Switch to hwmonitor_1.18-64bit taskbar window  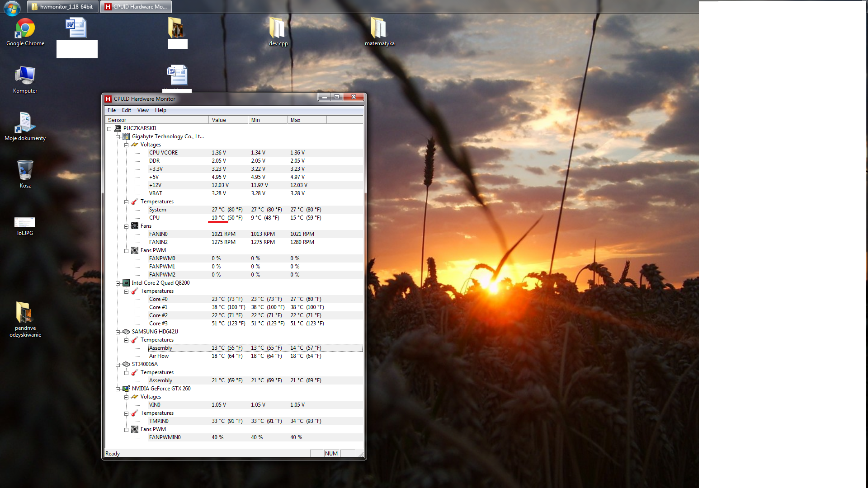[x=62, y=7]
